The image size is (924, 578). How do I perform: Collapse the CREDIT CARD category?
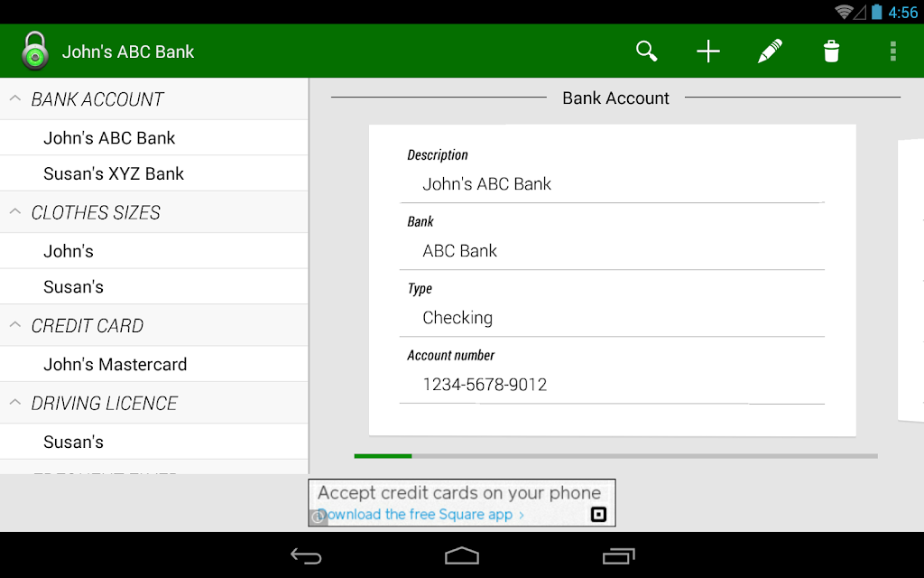pyautogui.click(x=15, y=325)
